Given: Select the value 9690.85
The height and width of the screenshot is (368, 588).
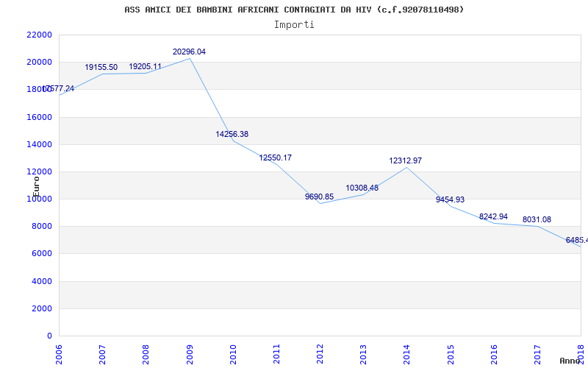Looking at the screenshot, I should [x=319, y=197].
